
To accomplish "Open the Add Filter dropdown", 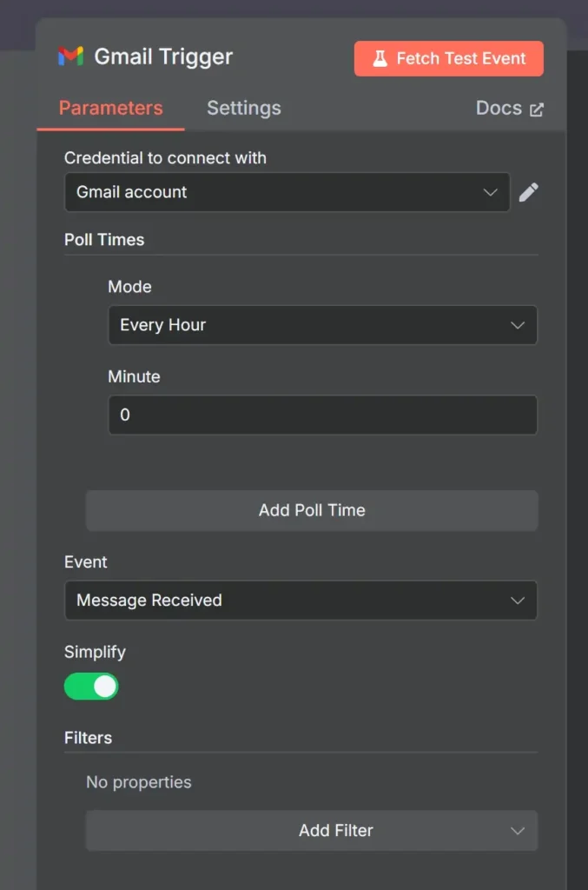I will tap(335, 831).
